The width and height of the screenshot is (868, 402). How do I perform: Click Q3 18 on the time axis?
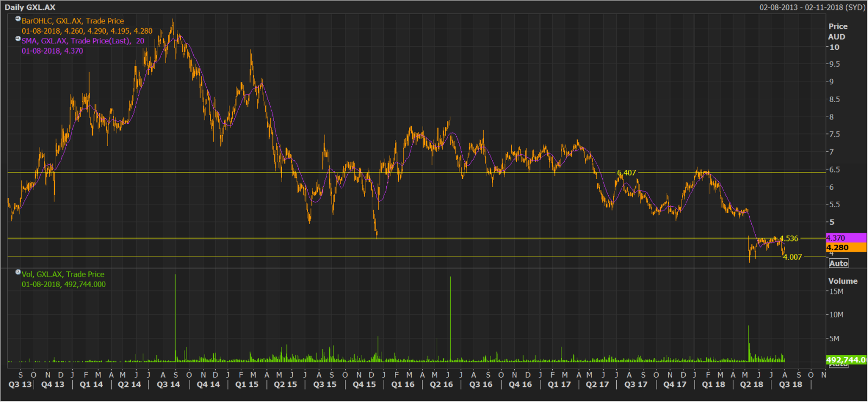pos(790,384)
